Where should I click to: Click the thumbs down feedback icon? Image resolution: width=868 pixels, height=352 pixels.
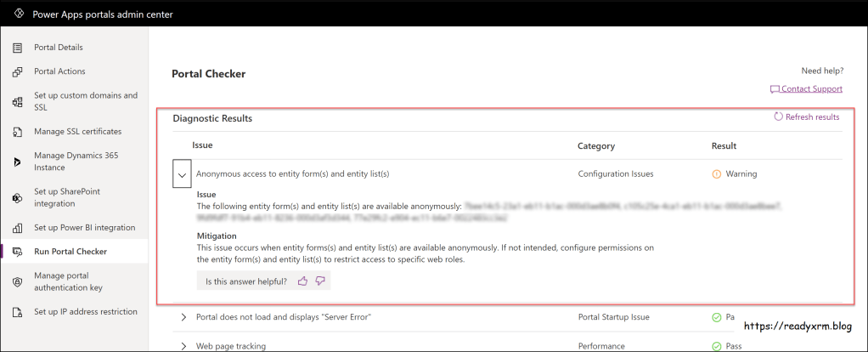[x=320, y=281]
